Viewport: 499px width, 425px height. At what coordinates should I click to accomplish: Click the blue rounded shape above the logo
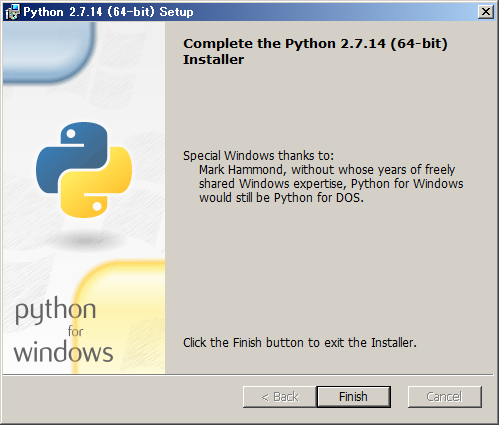coord(49,52)
